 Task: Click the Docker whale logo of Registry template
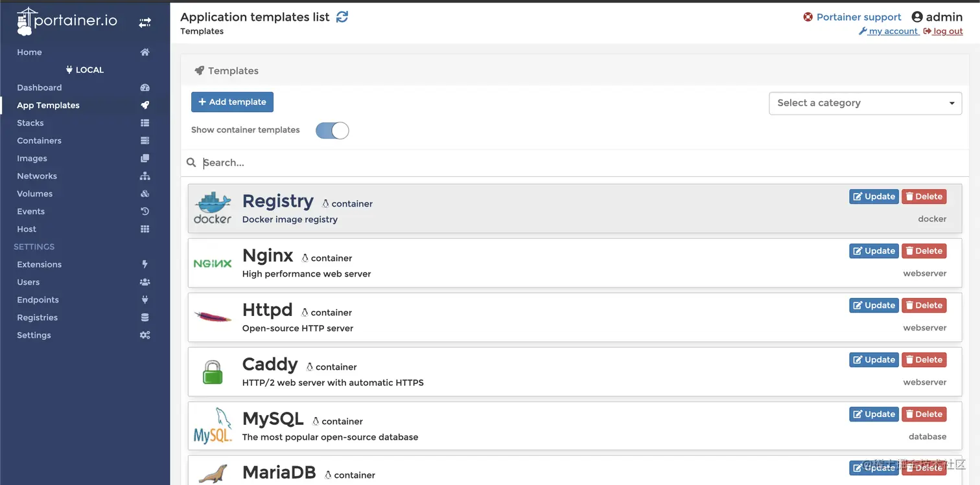click(213, 209)
